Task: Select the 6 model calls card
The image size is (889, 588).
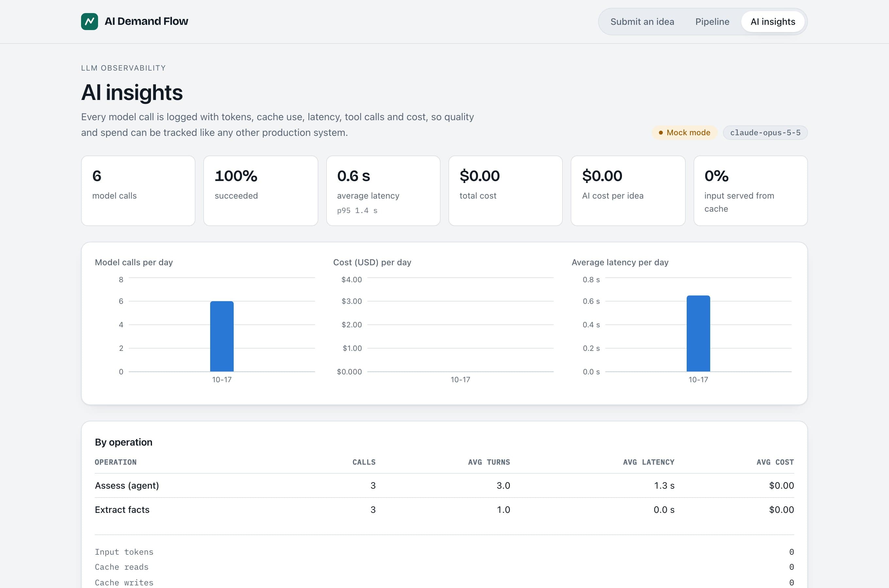Action: (x=138, y=190)
